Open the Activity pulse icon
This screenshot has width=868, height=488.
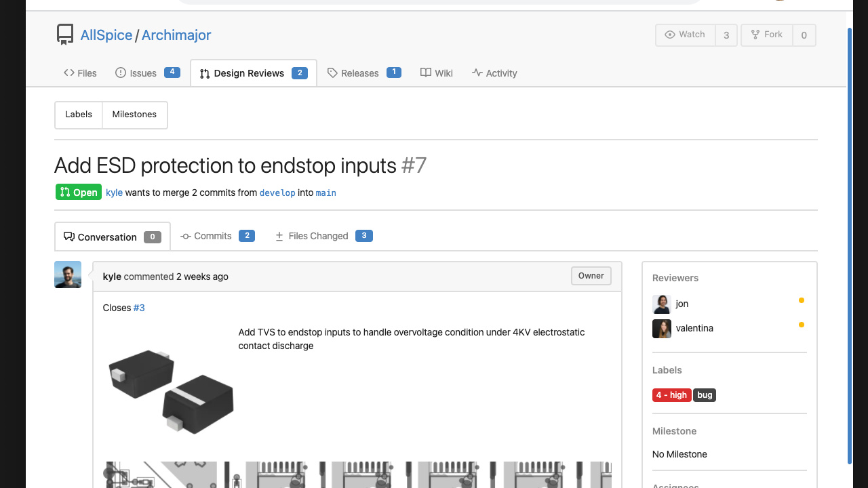(x=477, y=73)
